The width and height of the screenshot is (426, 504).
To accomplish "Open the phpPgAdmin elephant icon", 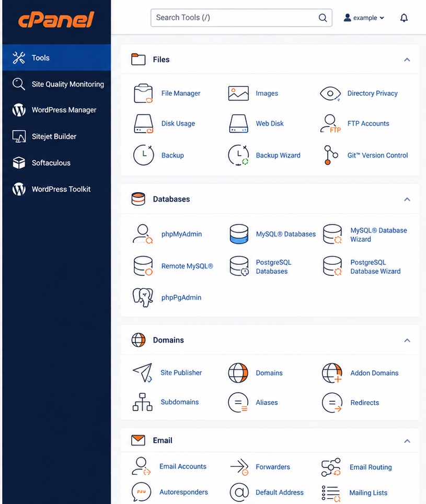I will (143, 297).
